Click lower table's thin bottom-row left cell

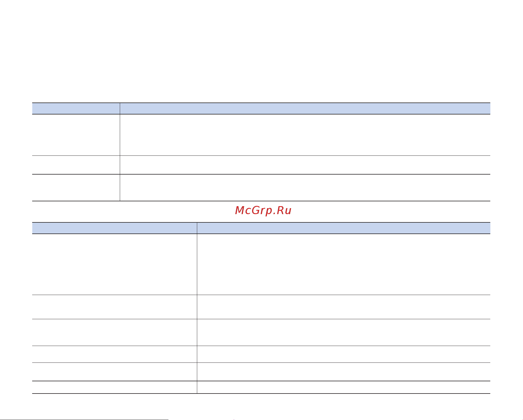(x=114, y=387)
